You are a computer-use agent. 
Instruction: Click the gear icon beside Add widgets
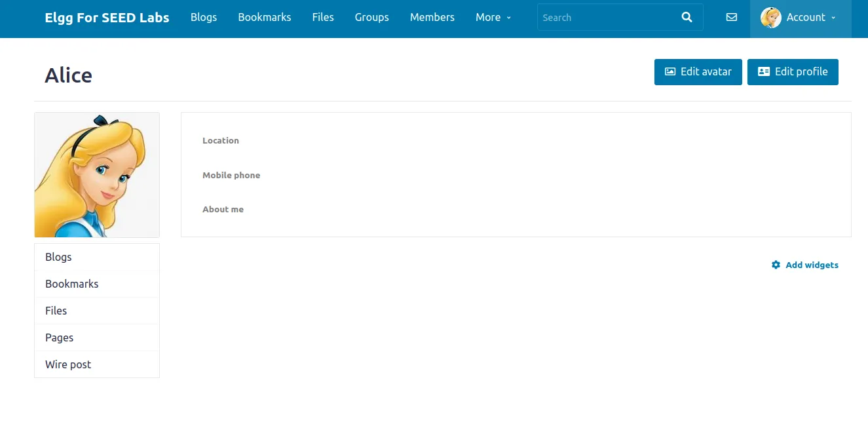click(776, 265)
